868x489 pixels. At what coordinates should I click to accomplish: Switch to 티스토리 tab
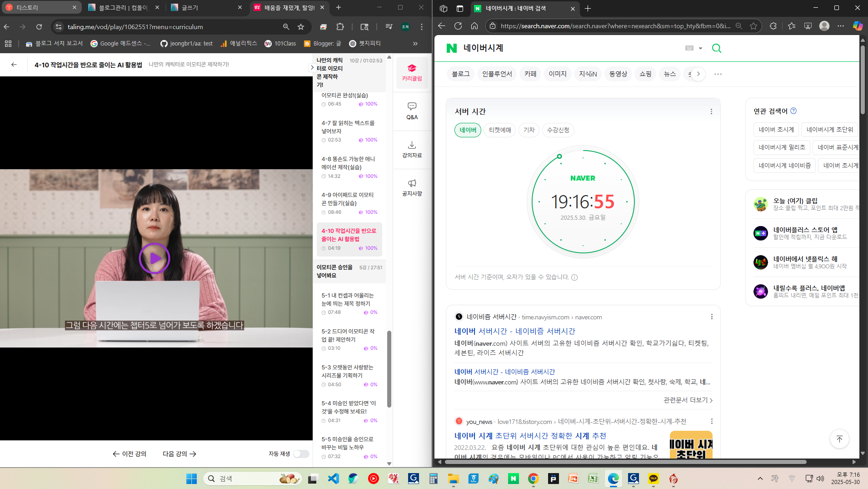pos(41,7)
